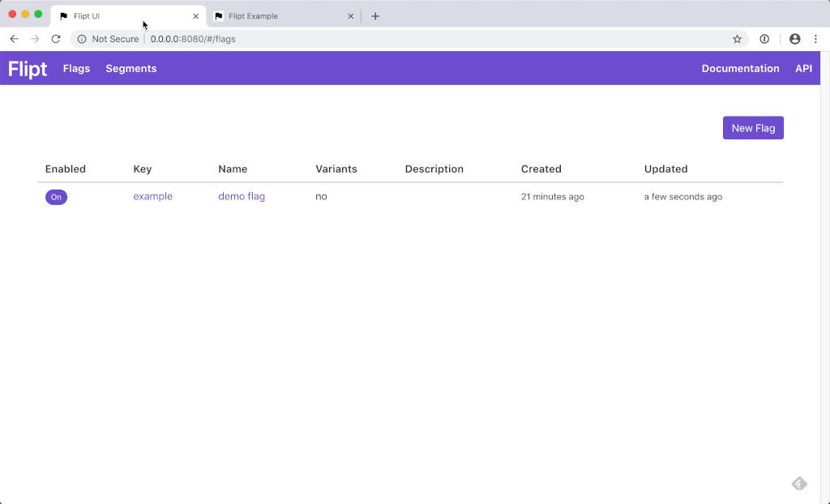Click the Created column header
Viewport: 830px width, 504px height.
click(x=541, y=169)
